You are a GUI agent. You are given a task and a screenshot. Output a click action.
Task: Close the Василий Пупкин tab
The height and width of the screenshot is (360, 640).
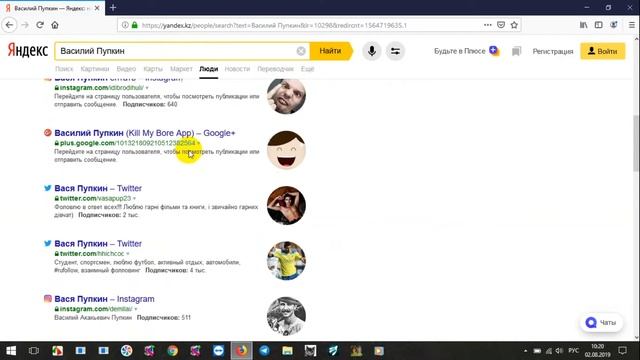tap(97, 8)
